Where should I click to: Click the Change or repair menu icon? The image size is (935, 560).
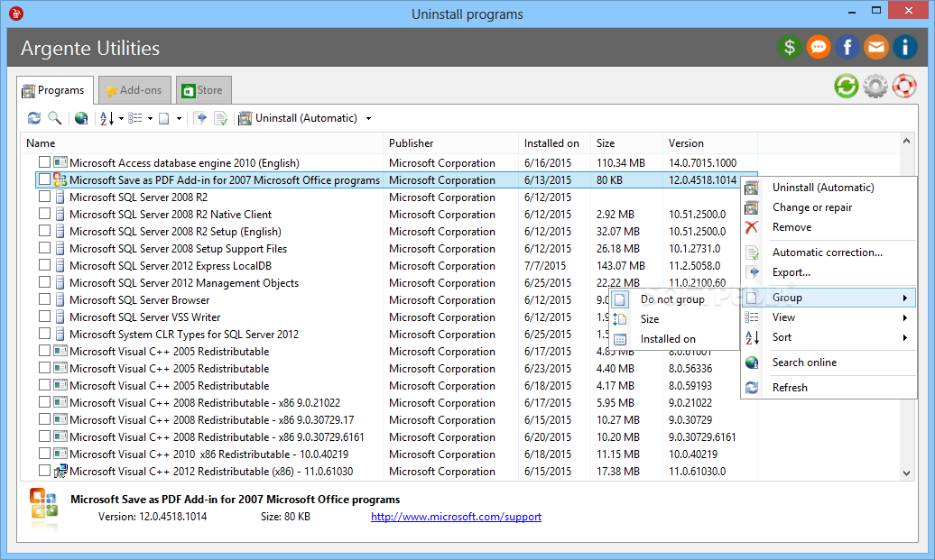click(x=752, y=207)
